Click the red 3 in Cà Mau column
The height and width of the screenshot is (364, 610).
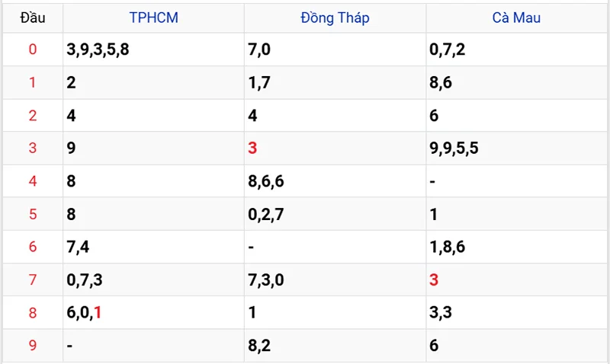(x=434, y=279)
